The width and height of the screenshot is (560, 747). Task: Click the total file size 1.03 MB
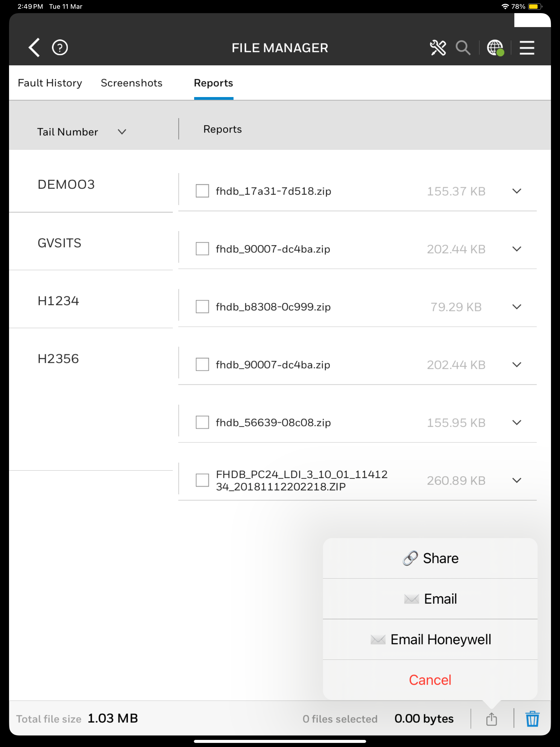coord(112,718)
